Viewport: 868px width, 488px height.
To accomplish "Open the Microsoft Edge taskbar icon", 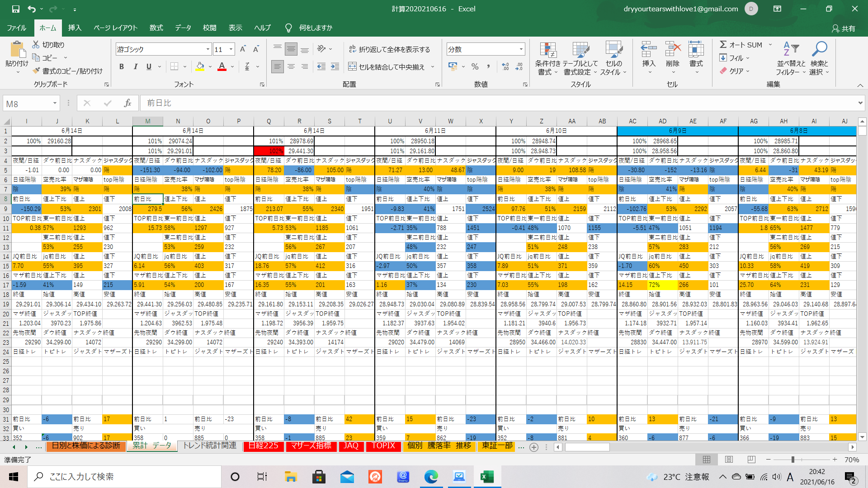I will (431, 477).
